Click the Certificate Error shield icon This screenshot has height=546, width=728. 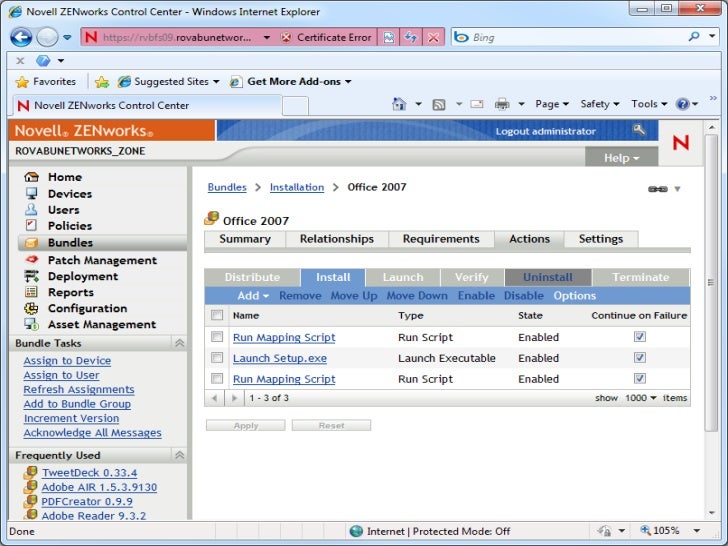click(286, 37)
